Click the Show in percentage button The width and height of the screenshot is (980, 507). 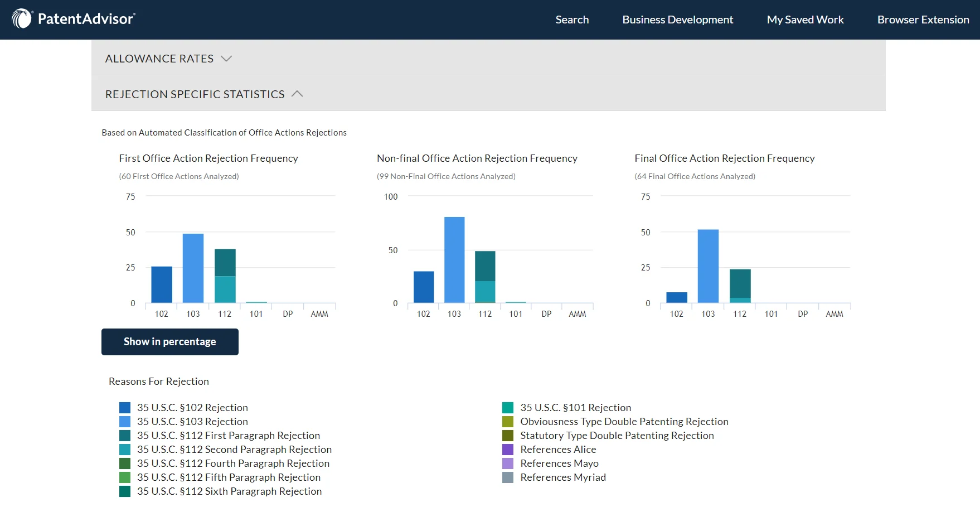[x=169, y=342]
